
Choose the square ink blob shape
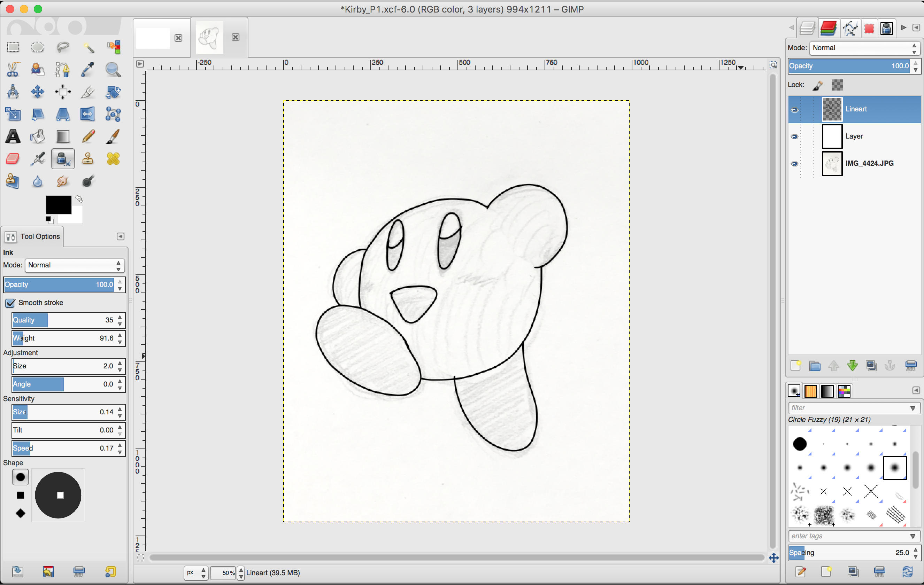[x=20, y=495]
